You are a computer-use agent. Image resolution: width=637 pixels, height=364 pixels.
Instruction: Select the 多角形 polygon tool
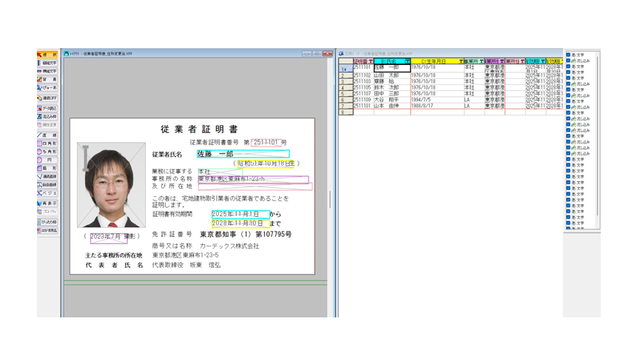tap(47, 152)
